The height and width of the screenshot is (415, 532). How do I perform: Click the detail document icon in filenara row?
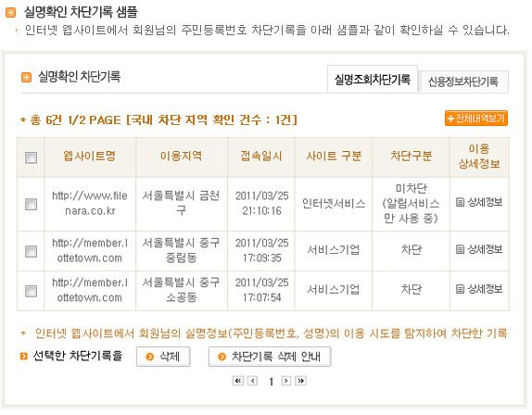460,203
